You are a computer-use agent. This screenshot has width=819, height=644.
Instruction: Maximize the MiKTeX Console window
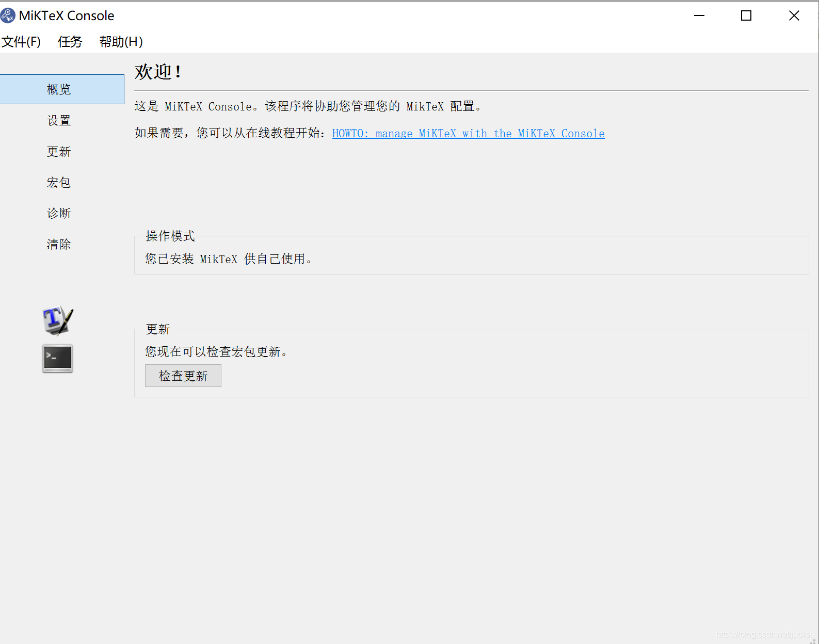click(x=746, y=16)
